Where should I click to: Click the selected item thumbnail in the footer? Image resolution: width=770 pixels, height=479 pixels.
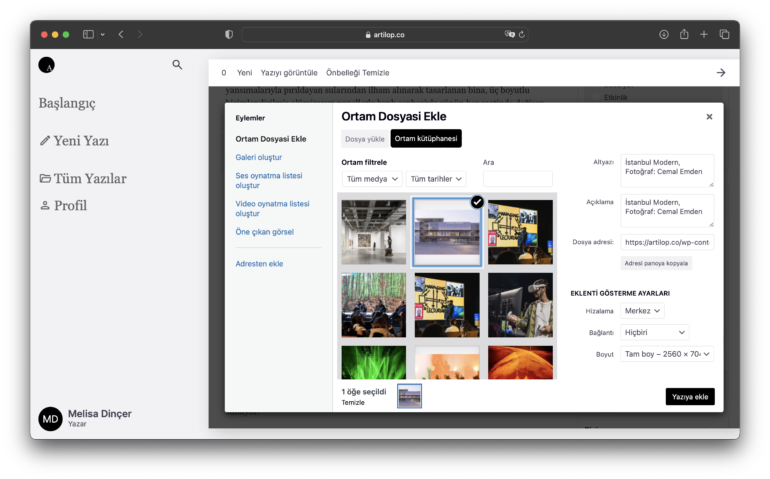click(409, 396)
